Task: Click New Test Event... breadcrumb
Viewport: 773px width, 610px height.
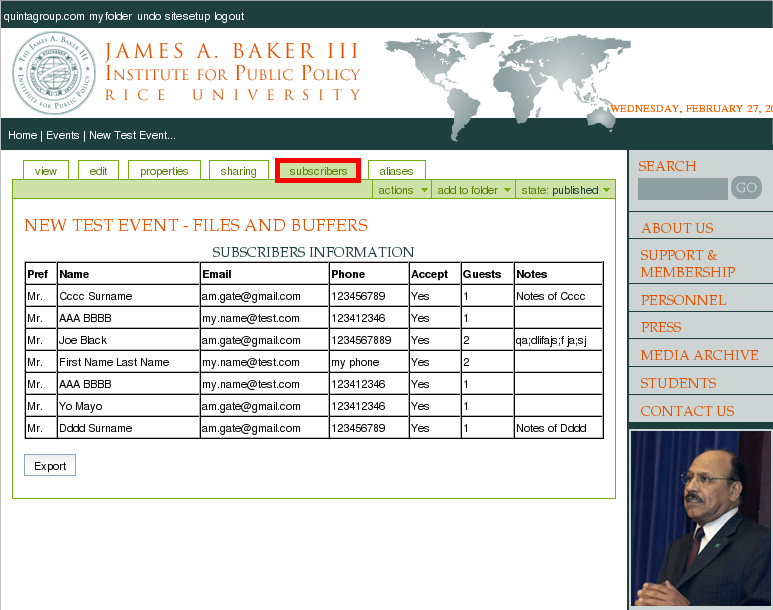Action: pyautogui.click(x=132, y=135)
